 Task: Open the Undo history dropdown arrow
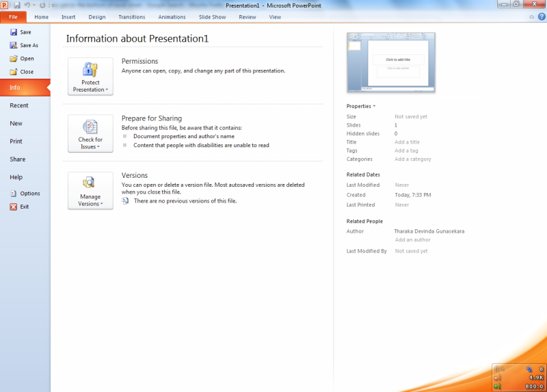point(34,5)
